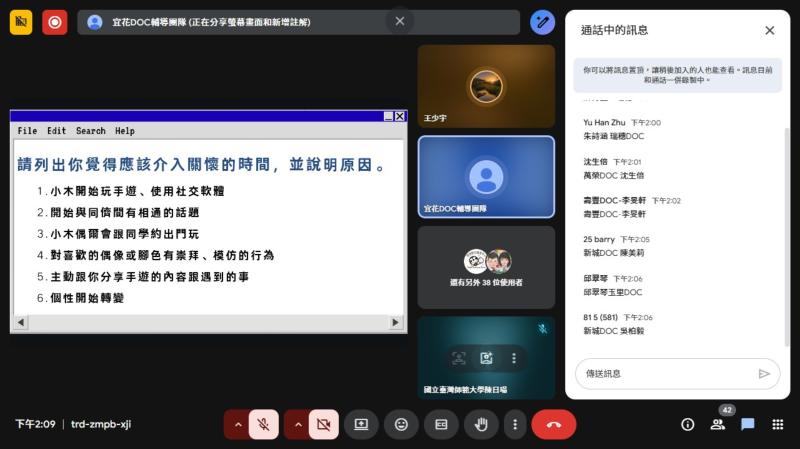
Task: Raise hand using the hand icon
Action: point(481,424)
